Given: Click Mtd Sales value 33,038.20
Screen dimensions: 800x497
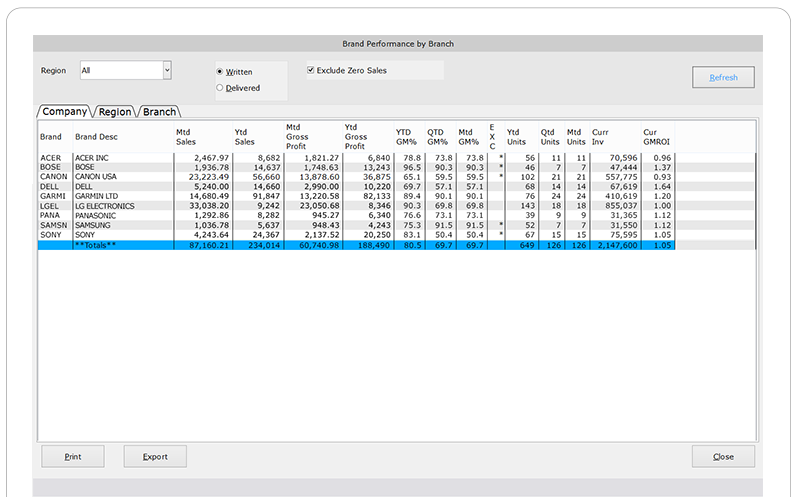Looking at the screenshot, I should click(x=209, y=206).
